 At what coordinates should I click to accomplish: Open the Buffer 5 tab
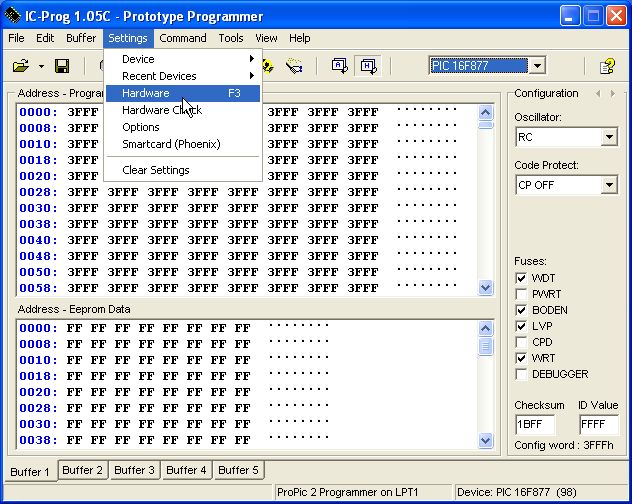tap(238, 470)
